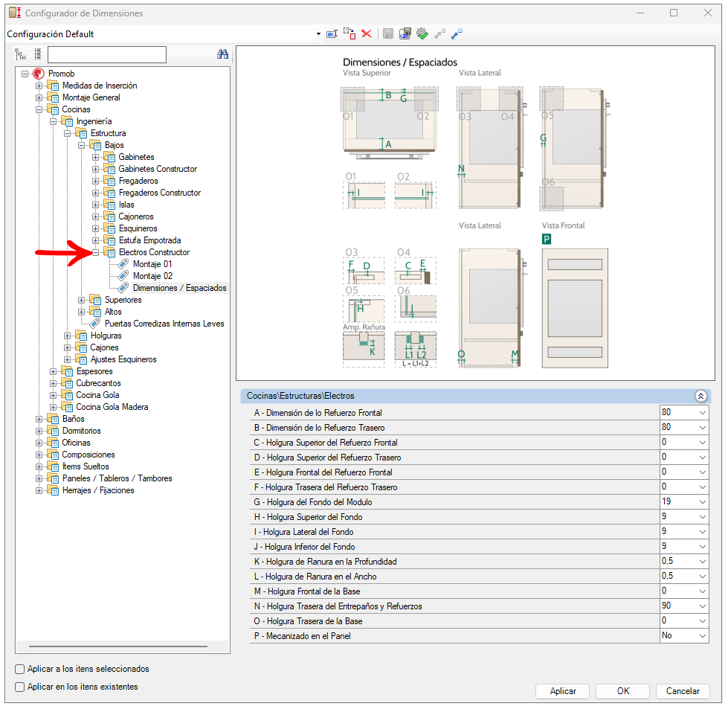
Task: Select Montaje 01 in the tree
Action: coord(152,264)
